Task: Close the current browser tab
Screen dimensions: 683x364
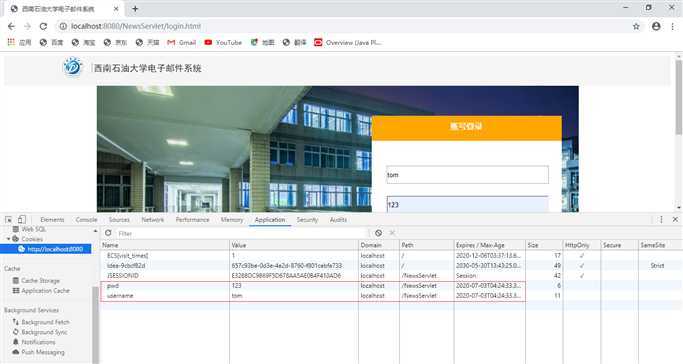Action: [116, 9]
